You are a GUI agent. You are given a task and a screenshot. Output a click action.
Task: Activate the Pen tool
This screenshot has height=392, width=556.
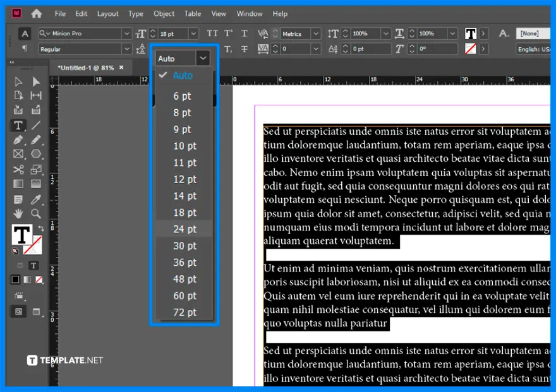18,140
